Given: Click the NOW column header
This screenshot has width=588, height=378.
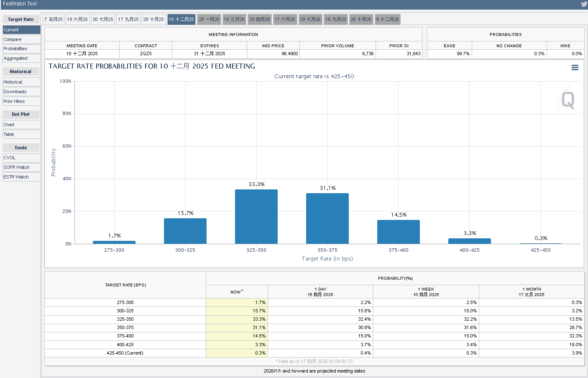Looking at the screenshot, I should (x=237, y=292).
